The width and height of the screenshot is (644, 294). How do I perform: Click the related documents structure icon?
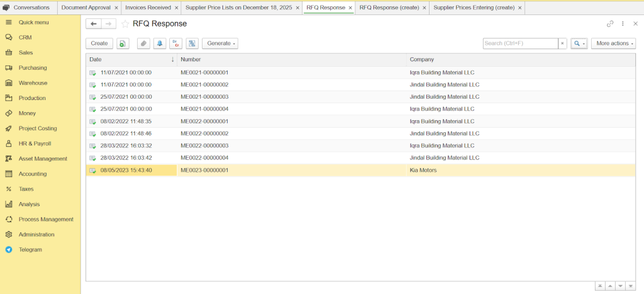coord(192,43)
